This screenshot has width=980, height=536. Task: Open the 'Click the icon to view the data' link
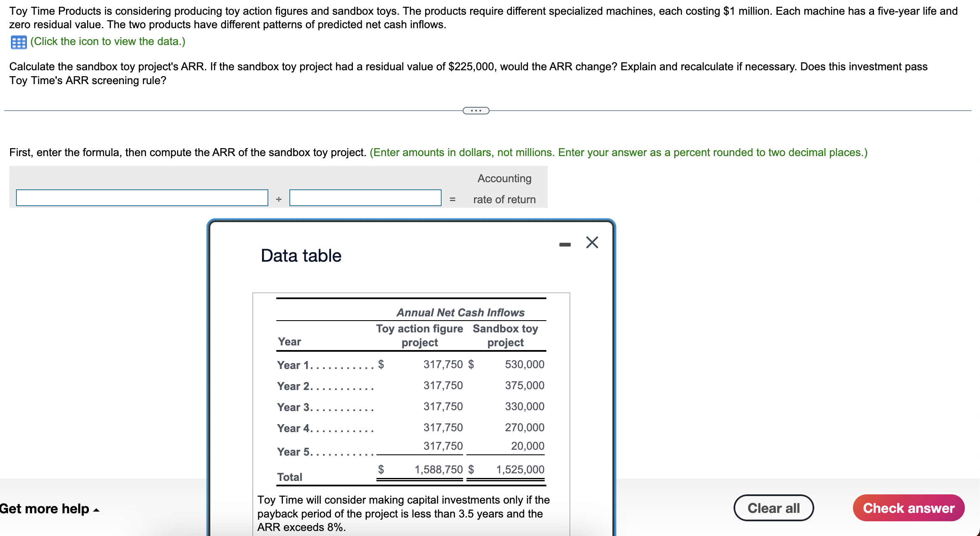(x=108, y=42)
